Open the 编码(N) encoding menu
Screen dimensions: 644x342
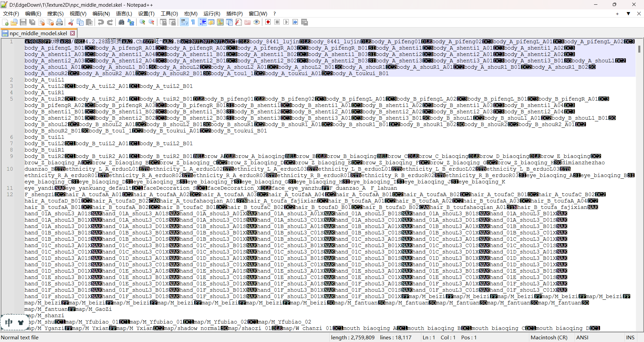[x=101, y=14]
